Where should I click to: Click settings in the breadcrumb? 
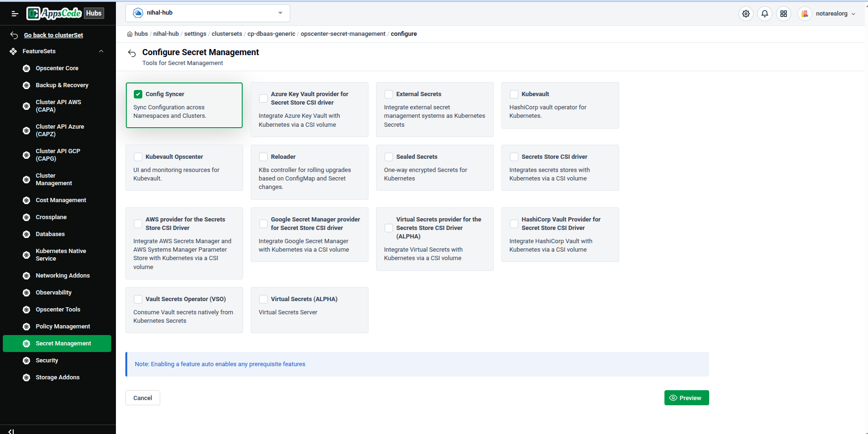pyautogui.click(x=195, y=34)
